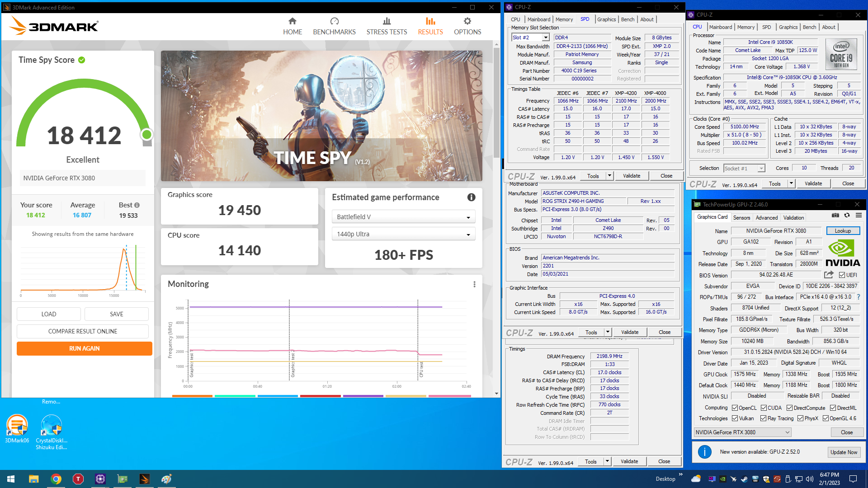Toggle the Ray Tracing checkbox in GPU-Z
The image size is (868, 488).
(764, 418)
